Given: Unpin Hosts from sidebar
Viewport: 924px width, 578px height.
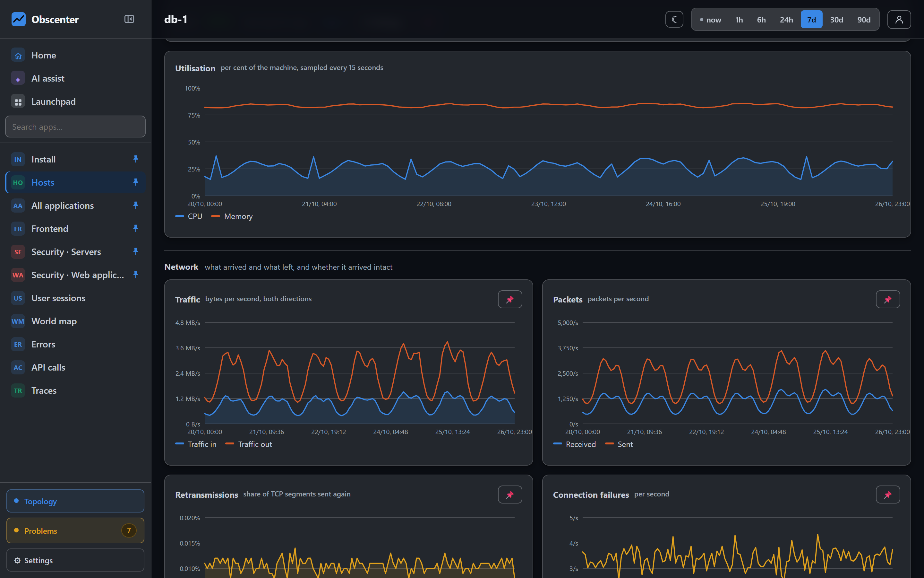Looking at the screenshot, I should pyautogui.click(x=135, y=182).
